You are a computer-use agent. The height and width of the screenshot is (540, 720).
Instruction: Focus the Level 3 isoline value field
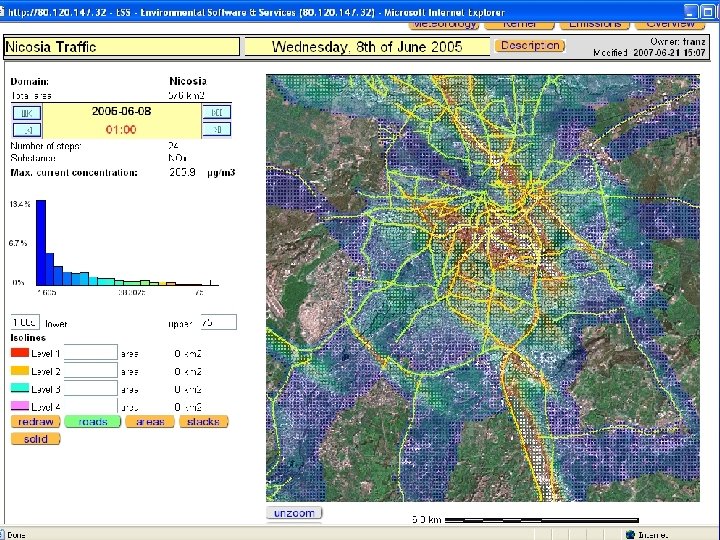pyautogui.click(x=90, y=388)
